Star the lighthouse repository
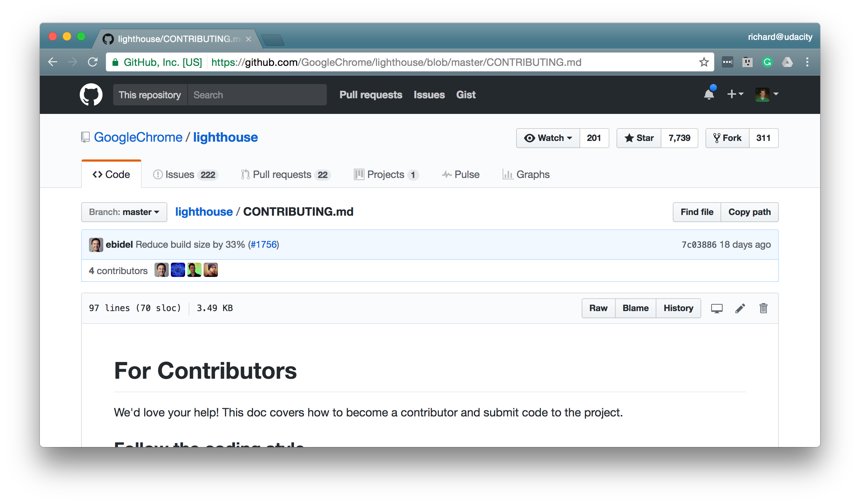The image size is (860, 504). [x=639, y=138]
